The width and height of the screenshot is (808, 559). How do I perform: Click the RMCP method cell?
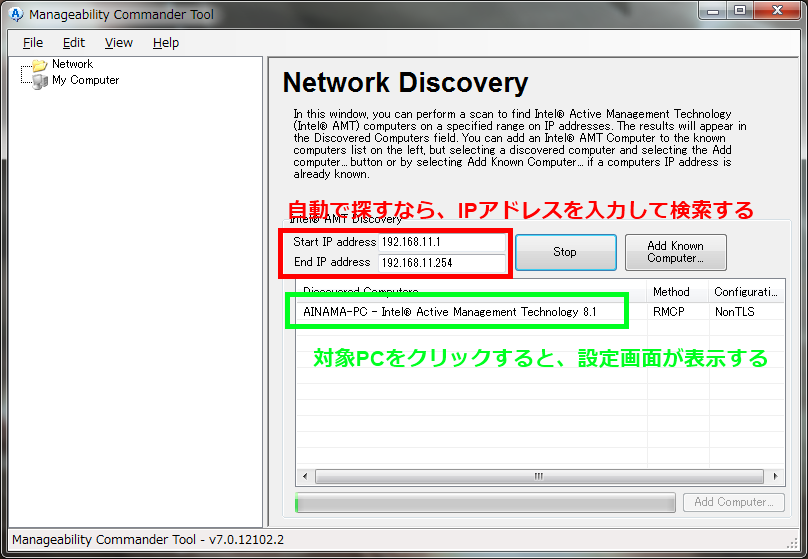tap(668, 312)
